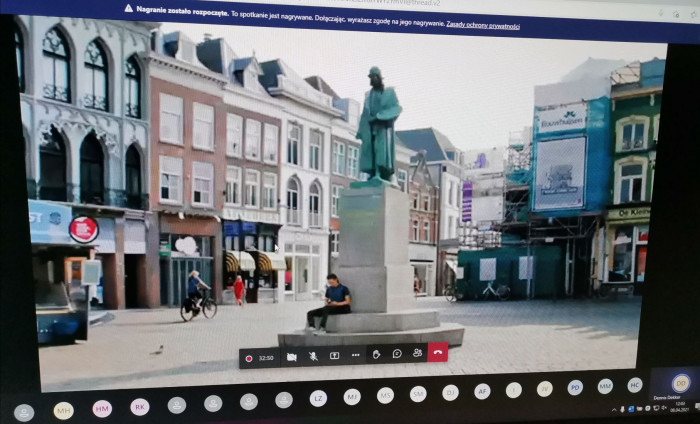Toggle the camera in the meeting toolbar

292,357
